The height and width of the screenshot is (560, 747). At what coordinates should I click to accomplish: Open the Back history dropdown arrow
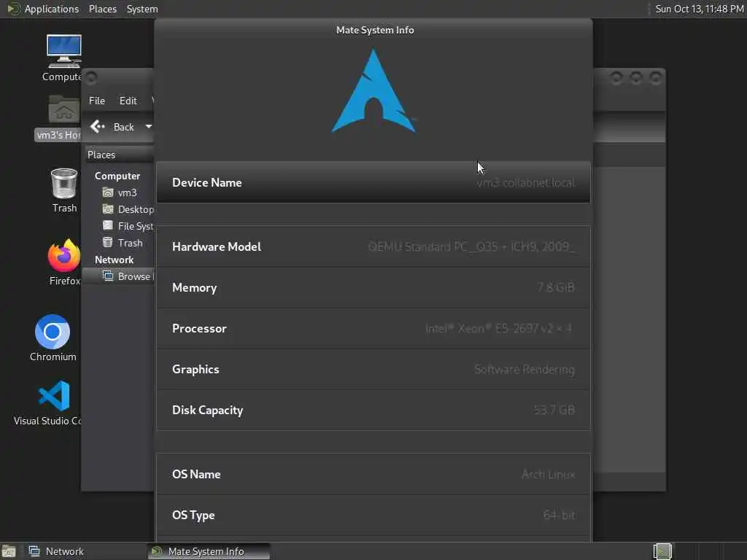149,127
